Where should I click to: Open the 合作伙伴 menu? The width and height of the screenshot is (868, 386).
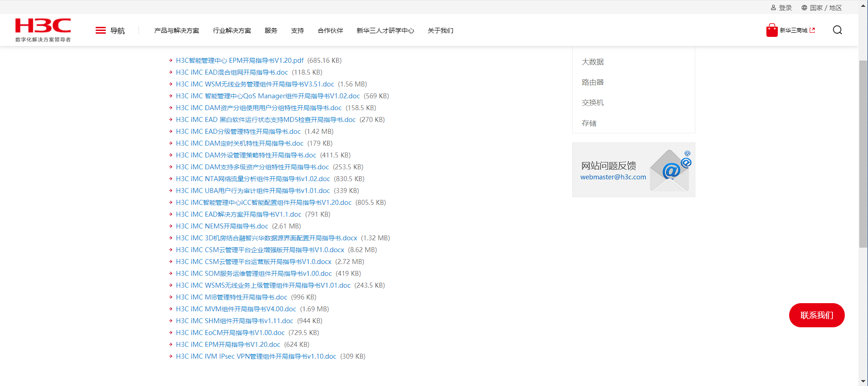[330, 30]
